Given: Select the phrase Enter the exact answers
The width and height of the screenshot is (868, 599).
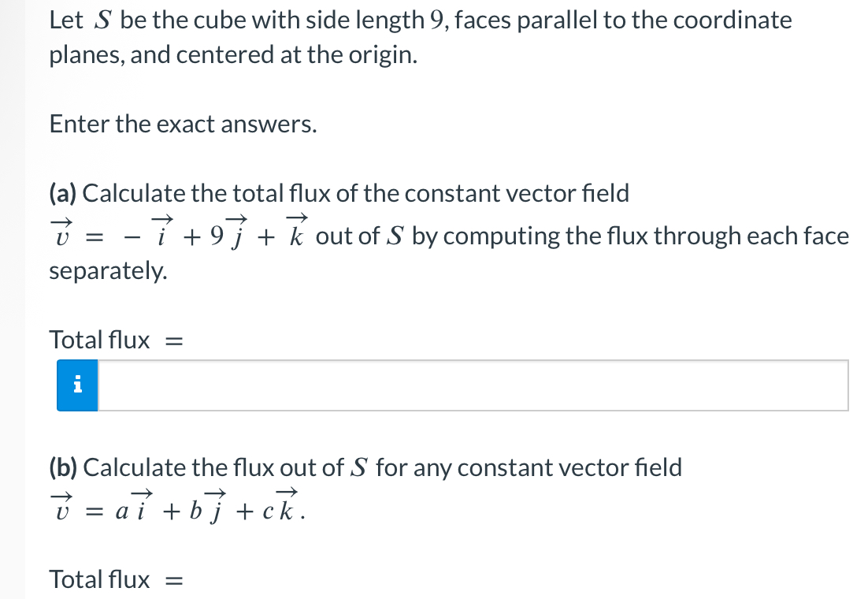Looking at the screenshot, I should (184, 124).
